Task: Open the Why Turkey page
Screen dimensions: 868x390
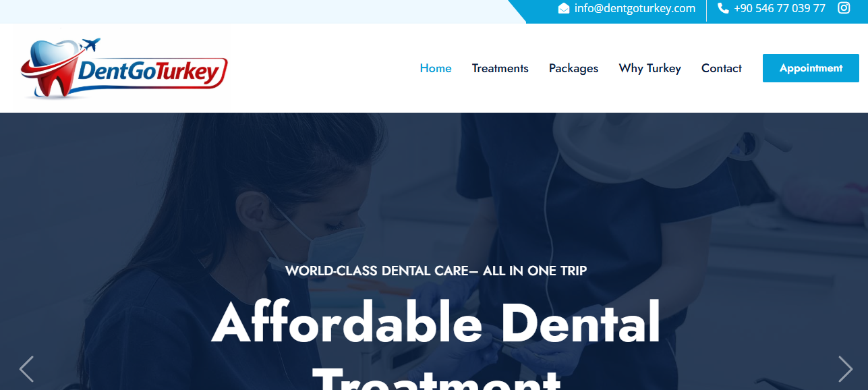Action: [x=650, y=68]
